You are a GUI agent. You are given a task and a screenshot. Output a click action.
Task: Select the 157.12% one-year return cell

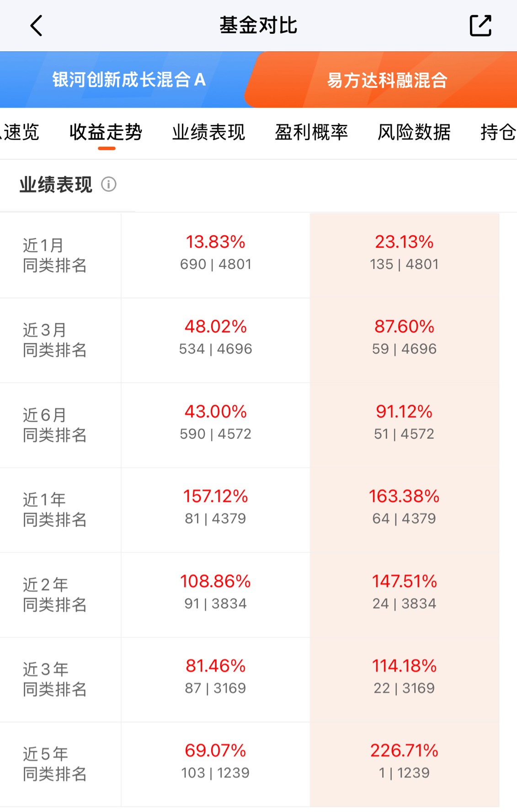pos(216,510)
